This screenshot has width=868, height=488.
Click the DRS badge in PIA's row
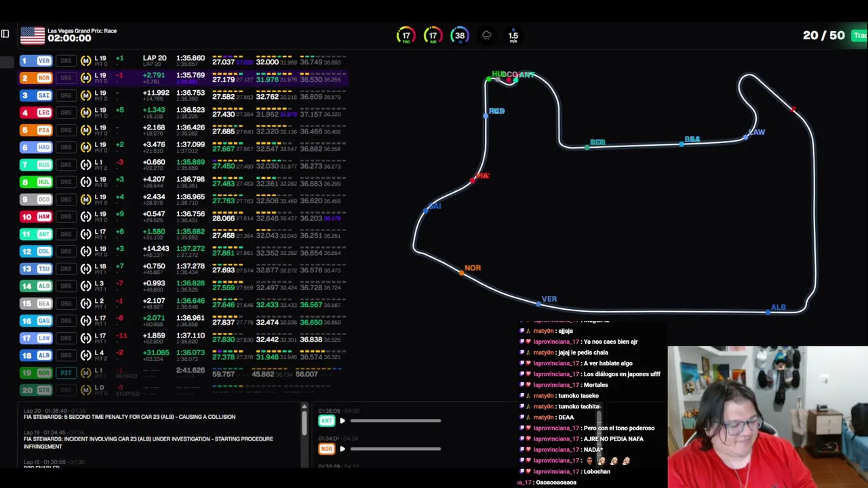(66, 130)
